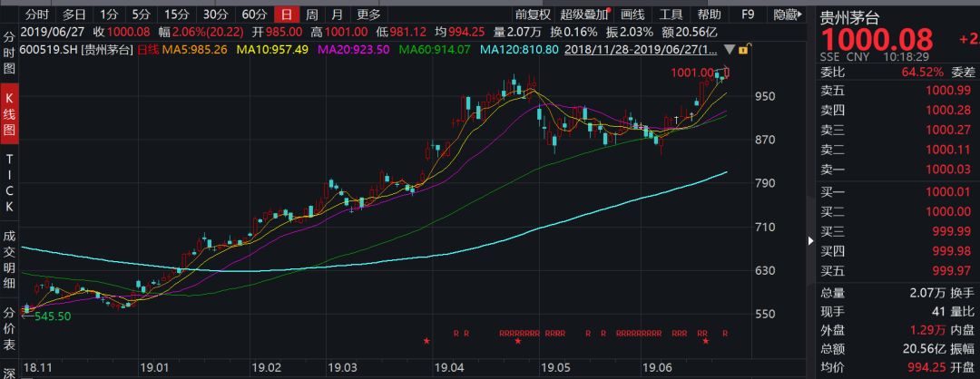Viewport: 980px width, 379px height.
Task: Open the 工具 tools menu
Action: 671,15
